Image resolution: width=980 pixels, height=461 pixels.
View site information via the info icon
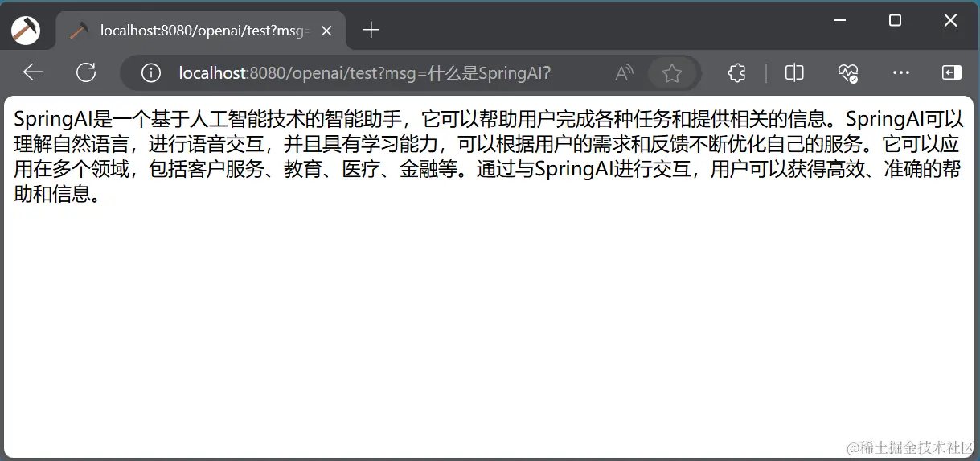(150, 73)
